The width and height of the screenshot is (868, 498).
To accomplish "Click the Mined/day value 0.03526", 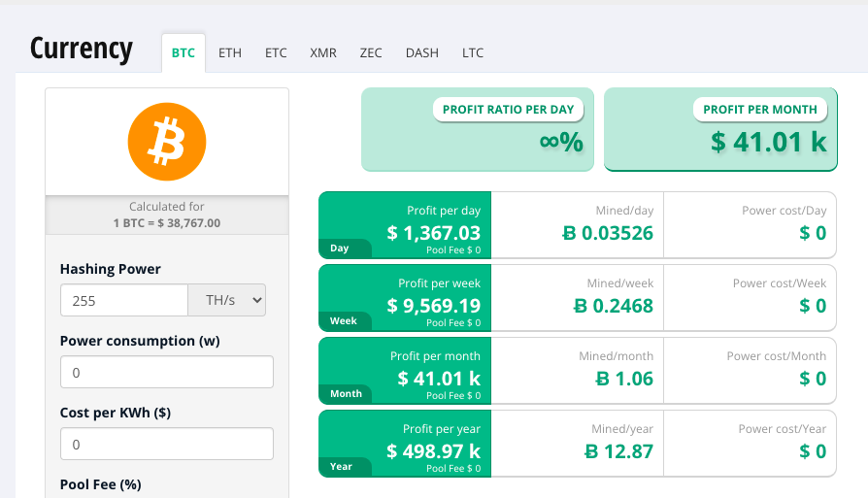I will [x=608, y=233].
